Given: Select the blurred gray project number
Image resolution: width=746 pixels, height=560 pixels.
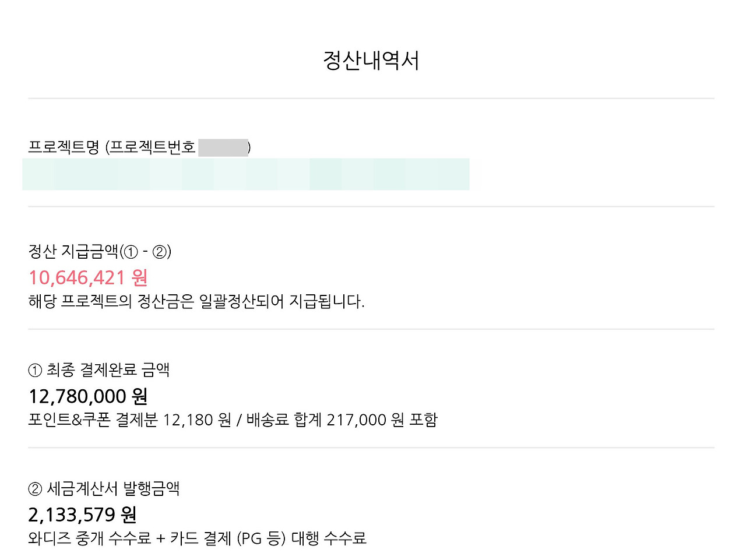Looking at the screenshot, I should click(x=223, y=147).
